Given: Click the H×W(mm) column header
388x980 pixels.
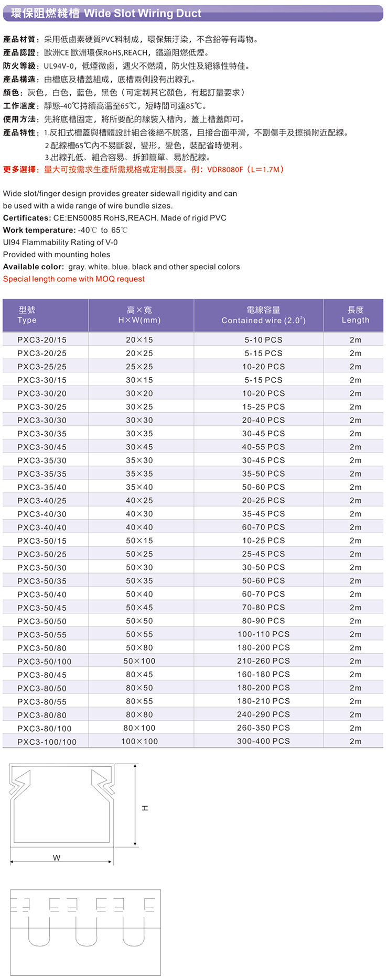Looking at the screenshot, I should tap(139, 315).
